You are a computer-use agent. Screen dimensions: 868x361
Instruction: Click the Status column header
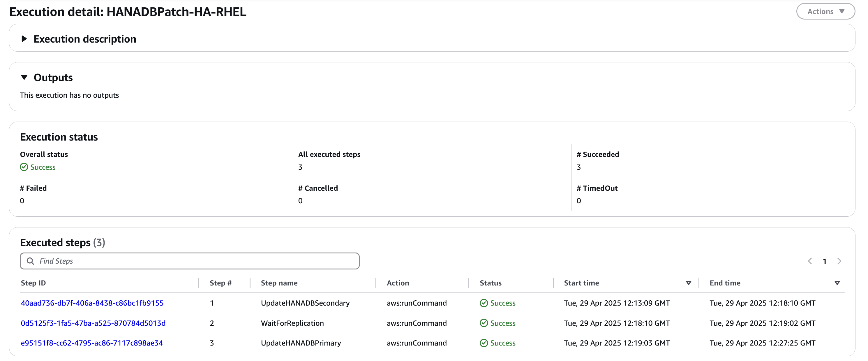pyautogui.click(x=490, y=283)
